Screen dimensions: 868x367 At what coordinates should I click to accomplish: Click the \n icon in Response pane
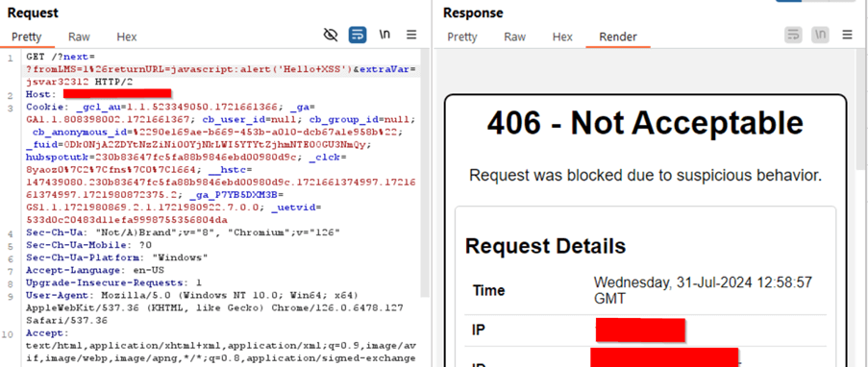(820, 35)
